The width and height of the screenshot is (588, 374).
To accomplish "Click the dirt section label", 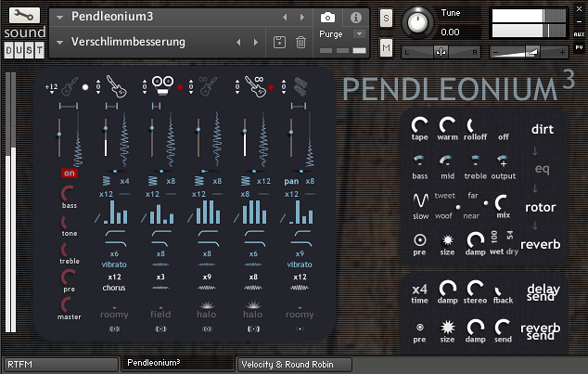I will coord(543,129).
